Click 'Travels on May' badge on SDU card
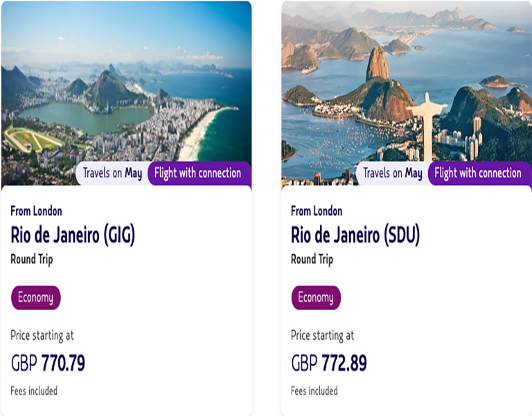This screenshot has height=416, width=532. pos(393,173)
